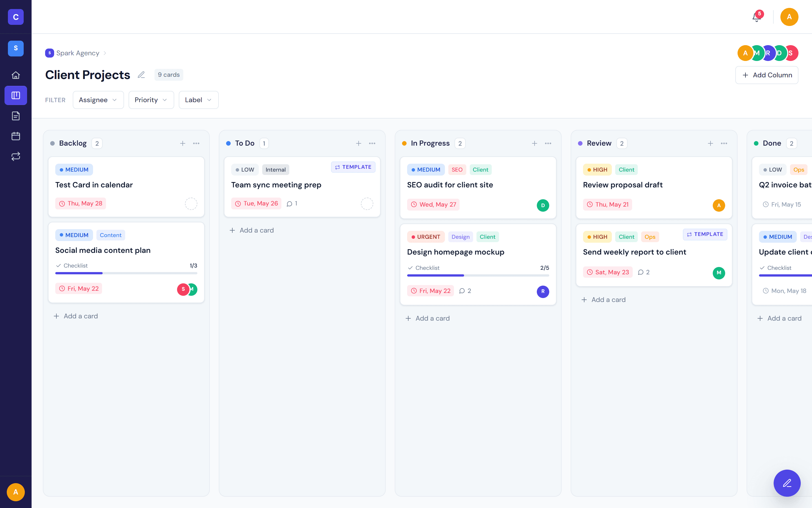Click member S in board members list
The image size is (812, 508).
point(791,53)
